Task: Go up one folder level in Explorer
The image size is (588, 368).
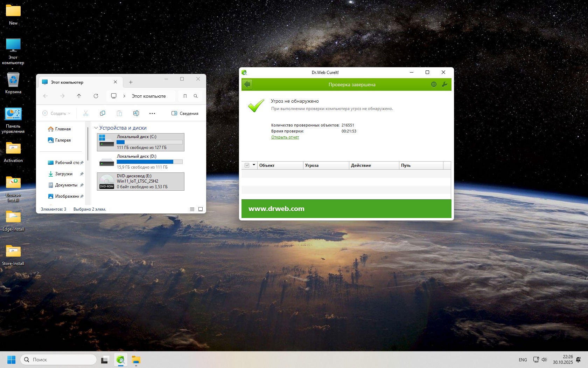Action: click(x=79, y=96)
